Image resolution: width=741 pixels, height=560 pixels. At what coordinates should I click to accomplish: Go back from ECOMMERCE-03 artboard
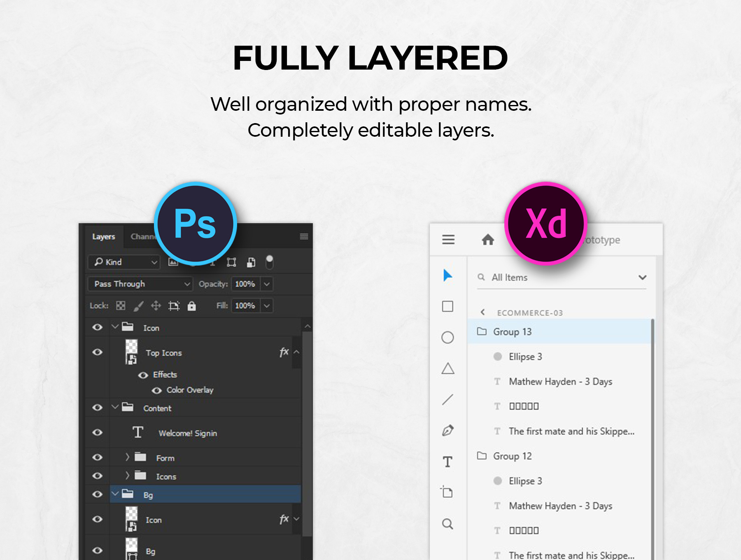click(x=483, y=313)
